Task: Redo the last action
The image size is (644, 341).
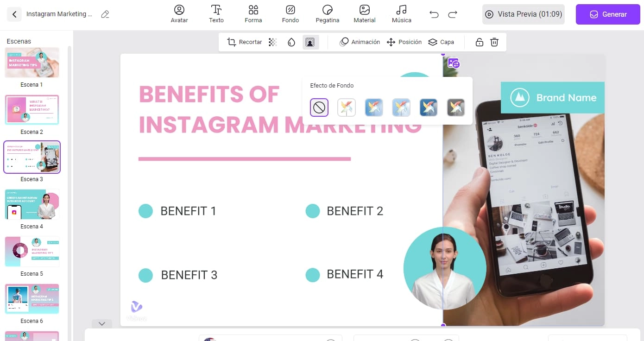Action: point(453,14)
